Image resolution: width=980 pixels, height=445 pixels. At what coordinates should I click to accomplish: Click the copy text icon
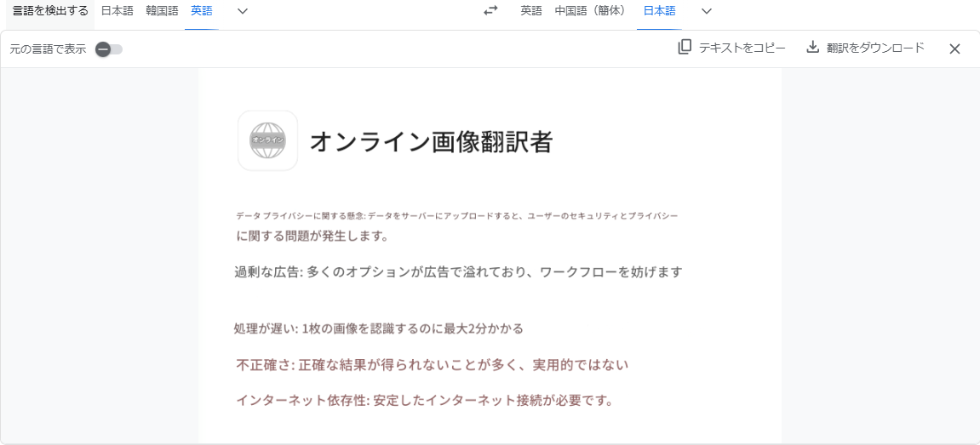pos(685,48)
